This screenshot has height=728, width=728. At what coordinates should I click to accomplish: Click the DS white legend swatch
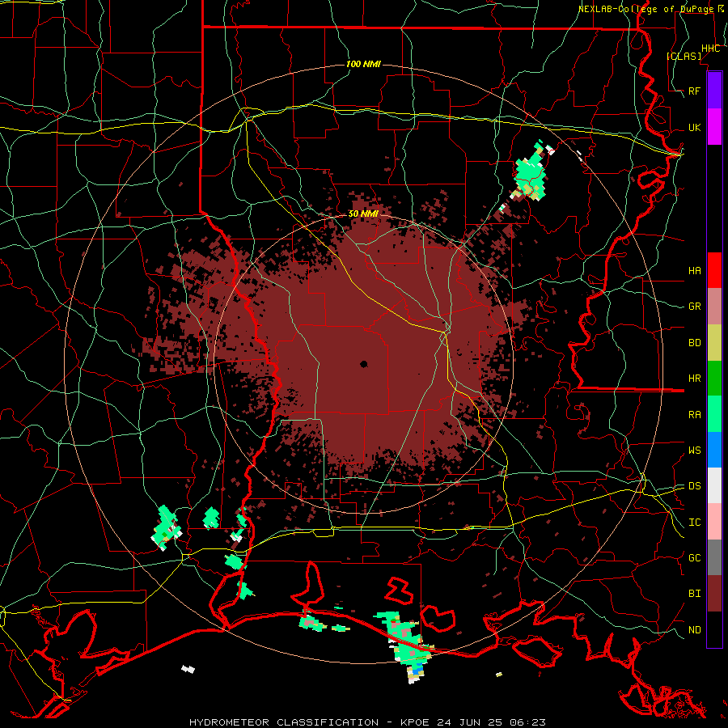pos(714,485)
